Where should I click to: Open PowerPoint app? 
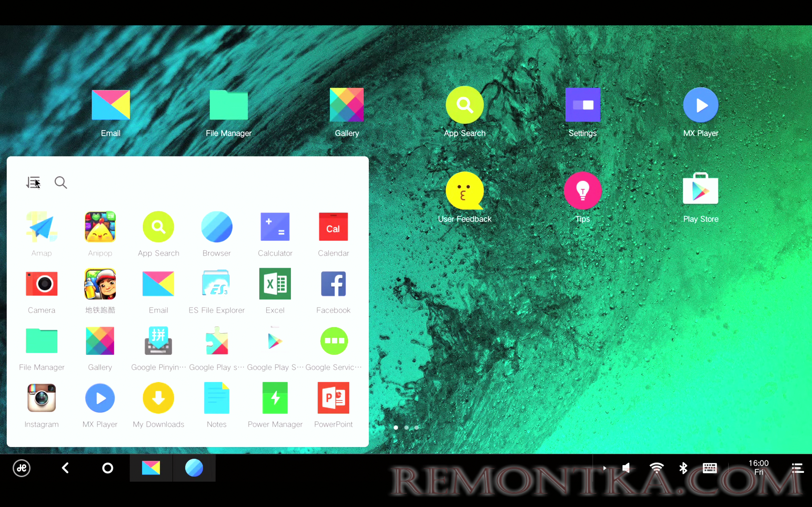coord(334,397)
